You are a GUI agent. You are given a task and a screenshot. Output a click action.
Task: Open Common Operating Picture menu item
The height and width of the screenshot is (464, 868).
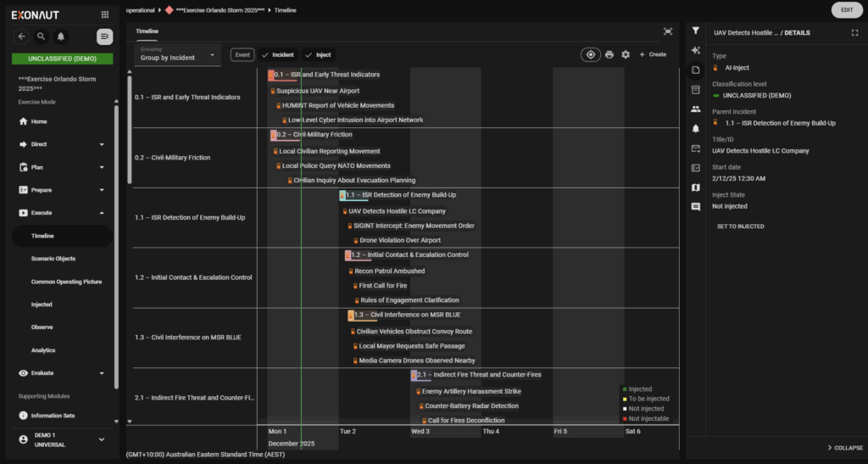66,282
